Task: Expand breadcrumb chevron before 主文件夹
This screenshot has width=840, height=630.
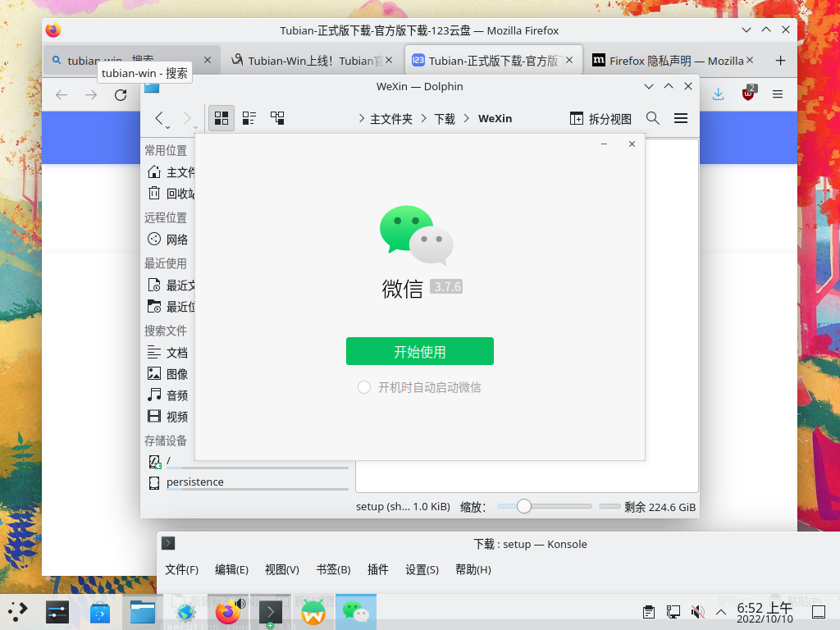Action: pyautogui.click(x=362, y=118)
